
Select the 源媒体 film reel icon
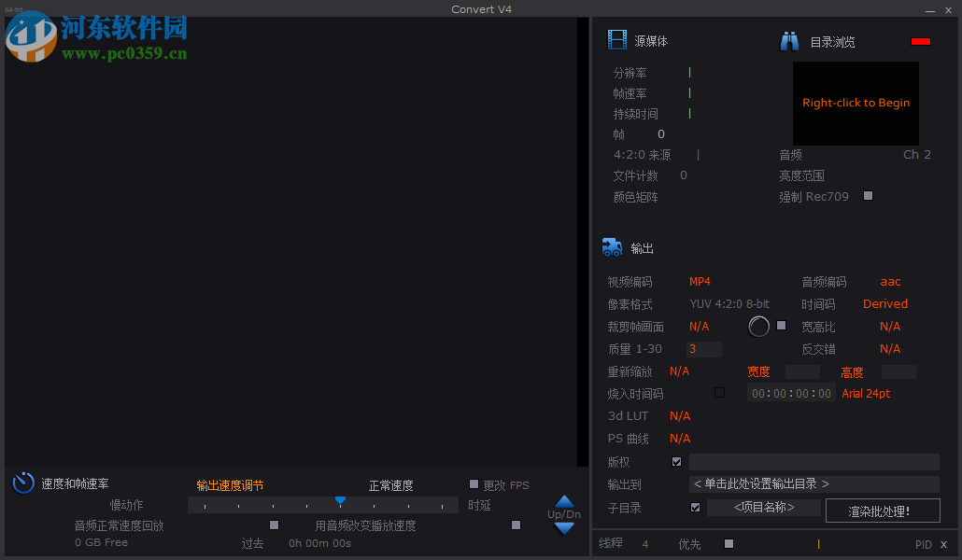point(617,40)
